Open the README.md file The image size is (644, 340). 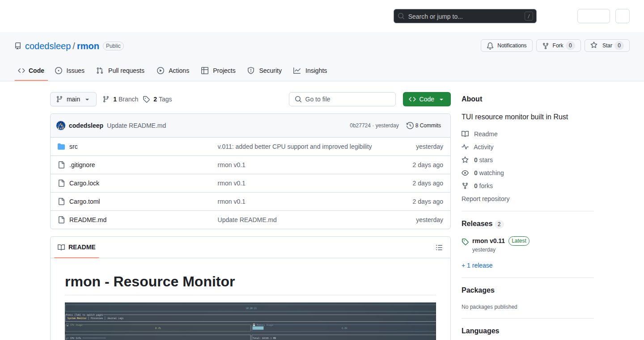pyautogui.click(x=88, y=220)
